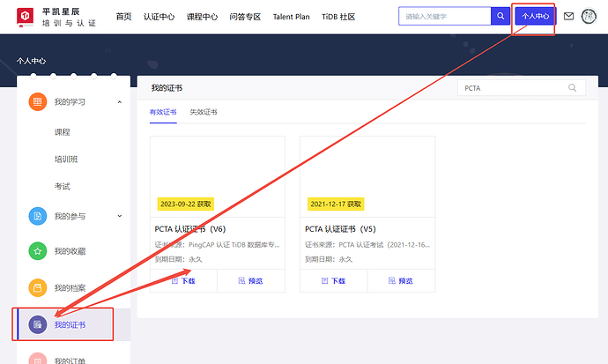Open 课程中心 in top navigation

(202, 17)
